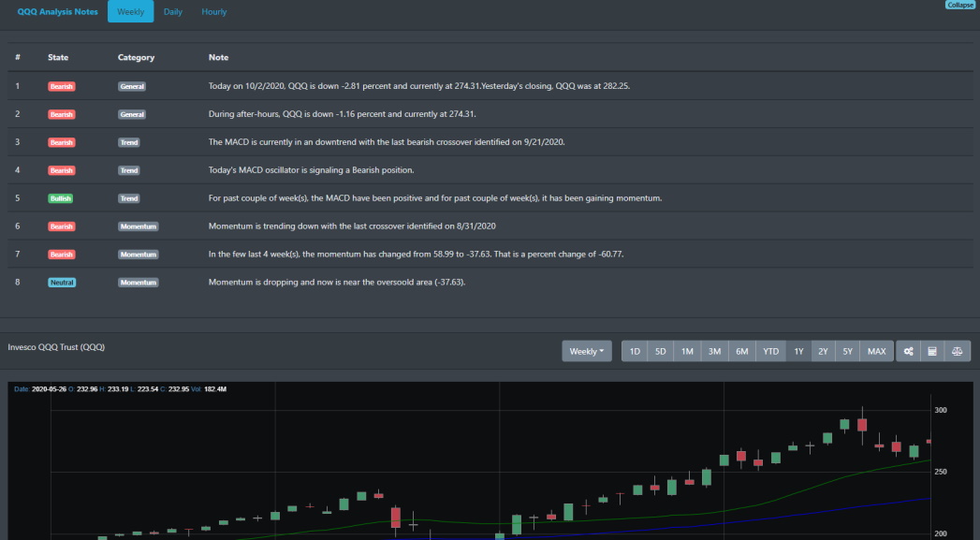This screenshot has height=540, width=980.
Task: Set chart range to 6M
Action: 742,351
